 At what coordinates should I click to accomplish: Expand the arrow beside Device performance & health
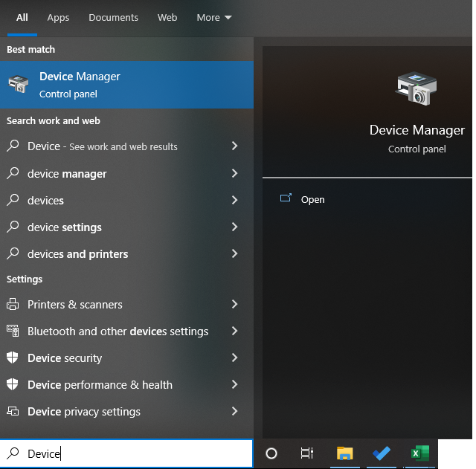(234, 385)
